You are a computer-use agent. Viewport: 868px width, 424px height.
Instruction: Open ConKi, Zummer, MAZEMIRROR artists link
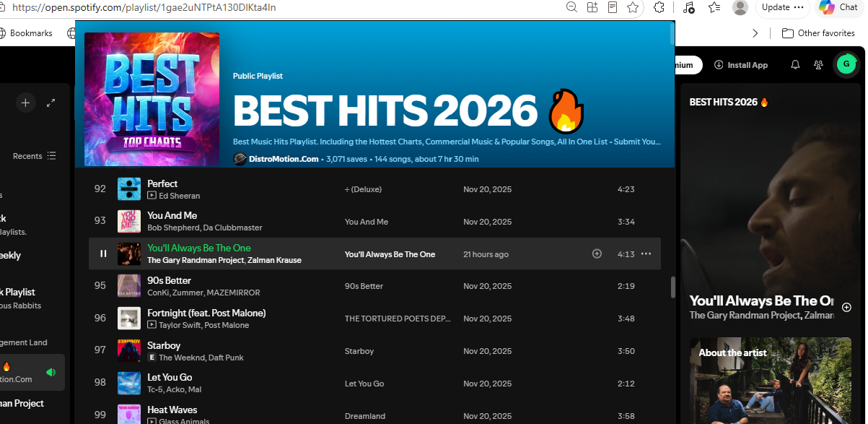click(x=203, y=293)
